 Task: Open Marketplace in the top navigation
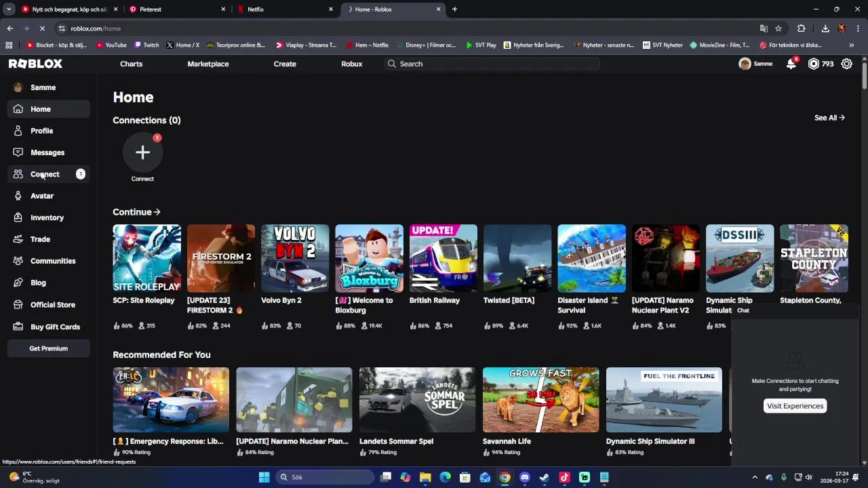click(x=208, y=64)
